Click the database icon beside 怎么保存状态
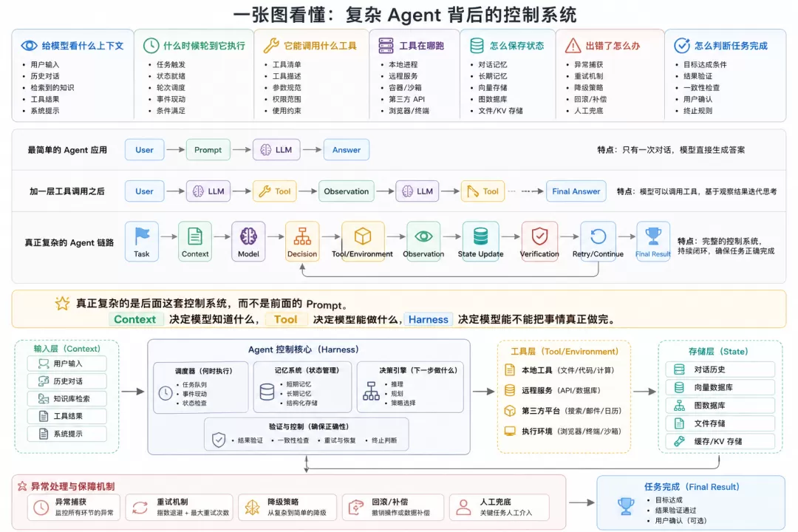Viewport: 798px width, 532px height. coord(477,46)
